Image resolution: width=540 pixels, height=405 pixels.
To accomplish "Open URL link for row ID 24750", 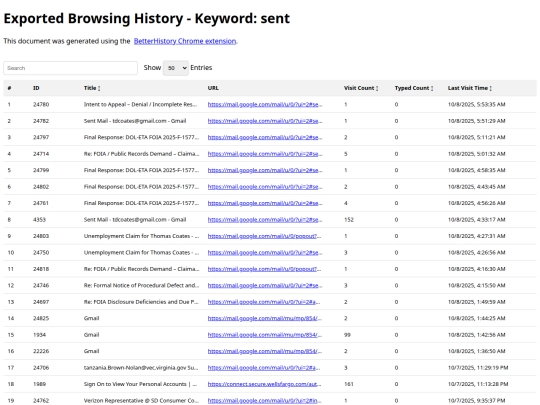I will 265,252.
